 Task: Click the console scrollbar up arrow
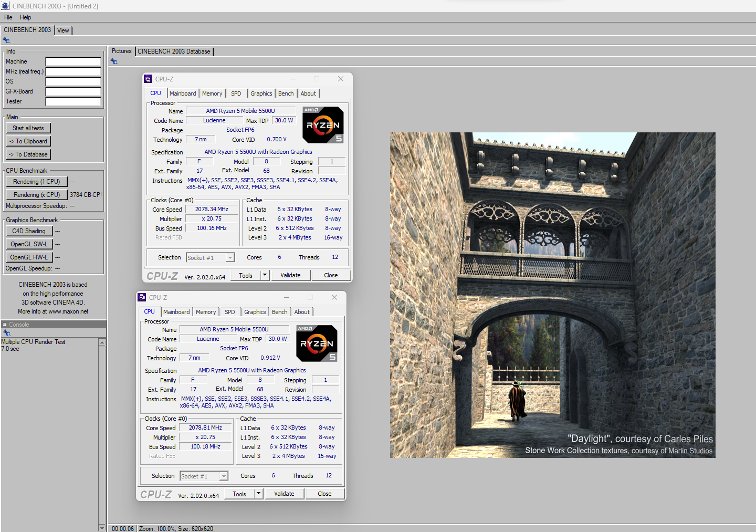pyautogui.click(x=102, y=342)
